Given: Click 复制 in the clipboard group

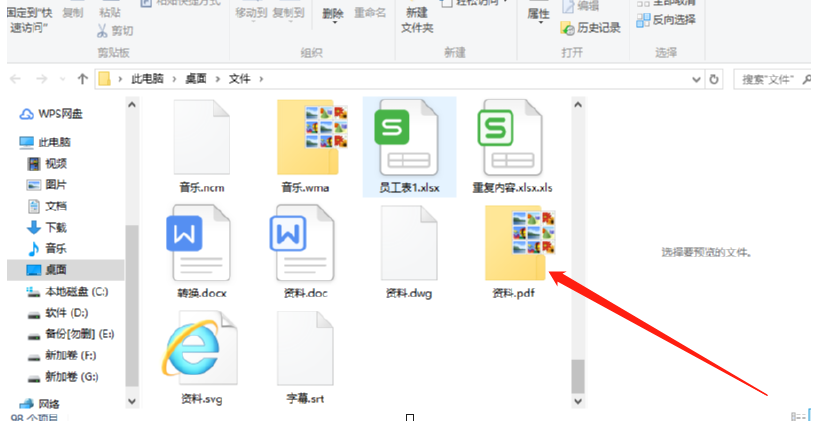Looking at the screenshot, I should point(73,12).
